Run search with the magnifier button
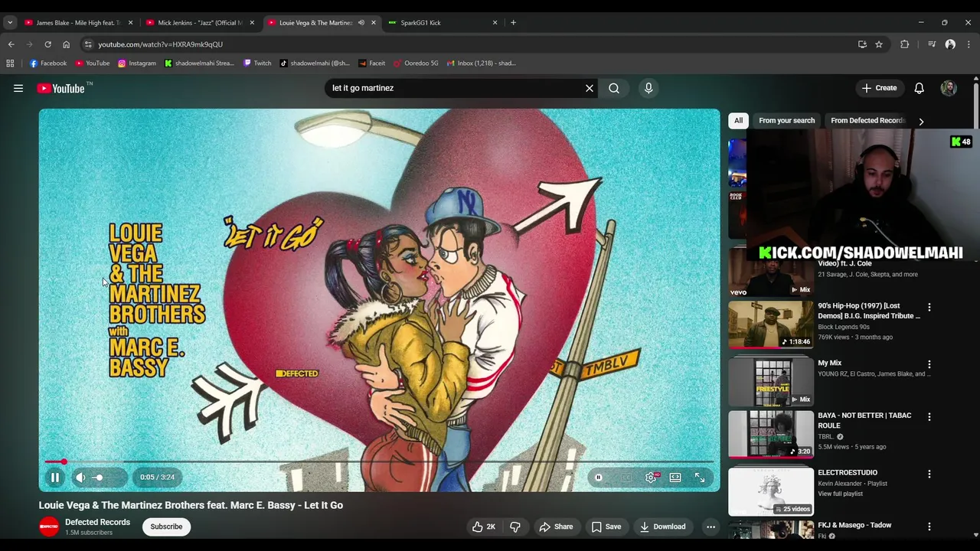Viewport: 980px width, 551px height. (x=614, y=88)
